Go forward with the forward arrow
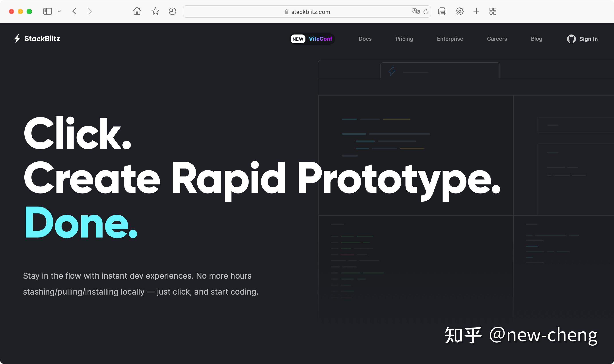The image size is (614, 364). (x=90, y=11)
